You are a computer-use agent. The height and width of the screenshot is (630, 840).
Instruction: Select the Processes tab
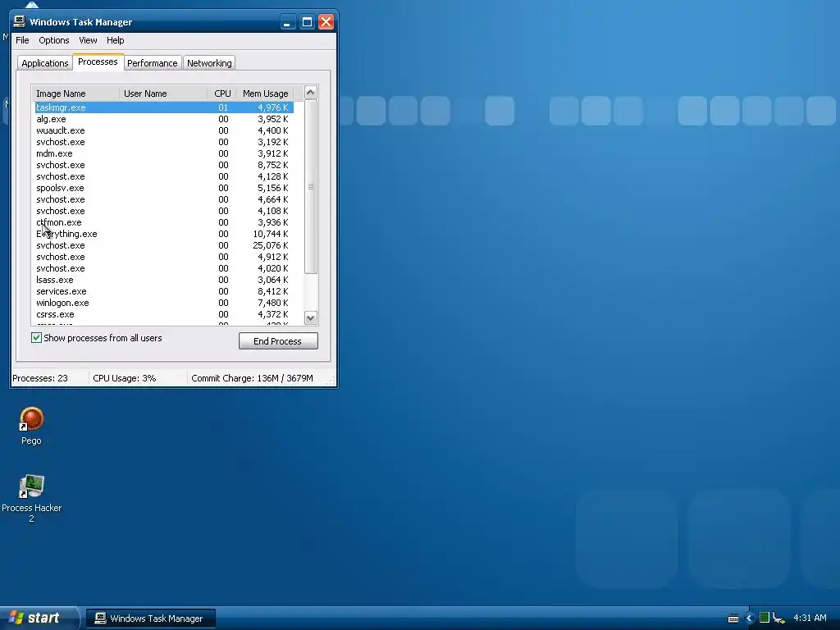[98, 62]
